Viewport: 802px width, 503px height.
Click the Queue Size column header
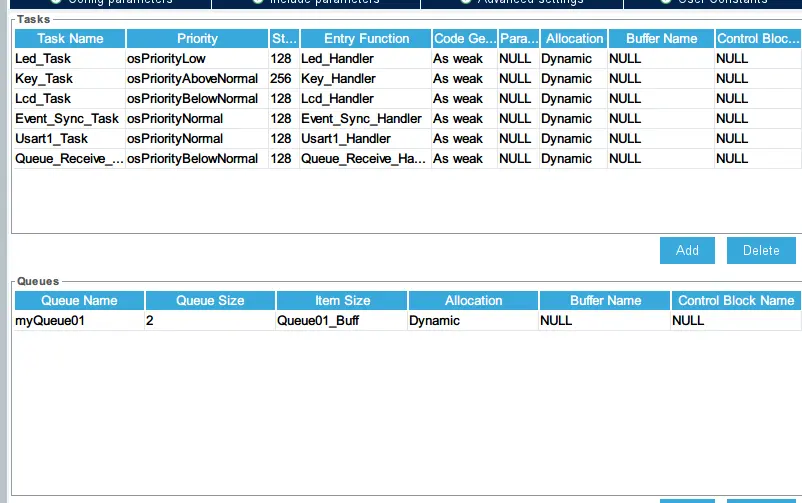point(210,300)
